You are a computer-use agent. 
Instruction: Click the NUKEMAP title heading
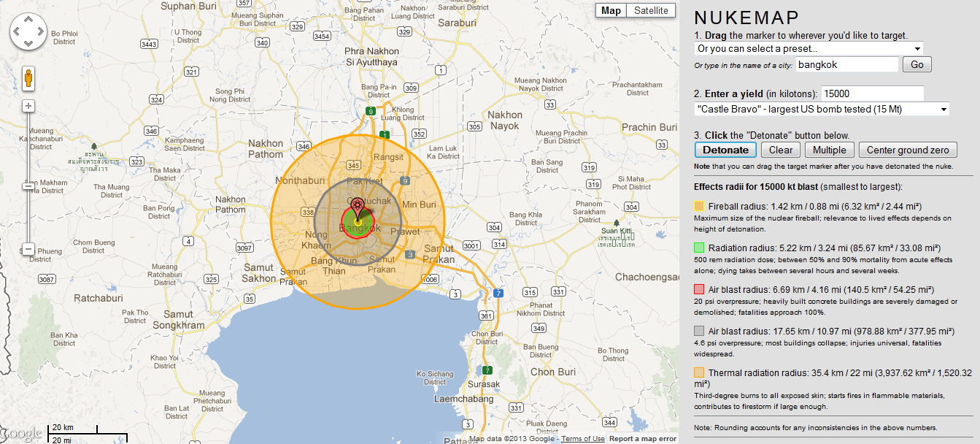pos(746,18)
